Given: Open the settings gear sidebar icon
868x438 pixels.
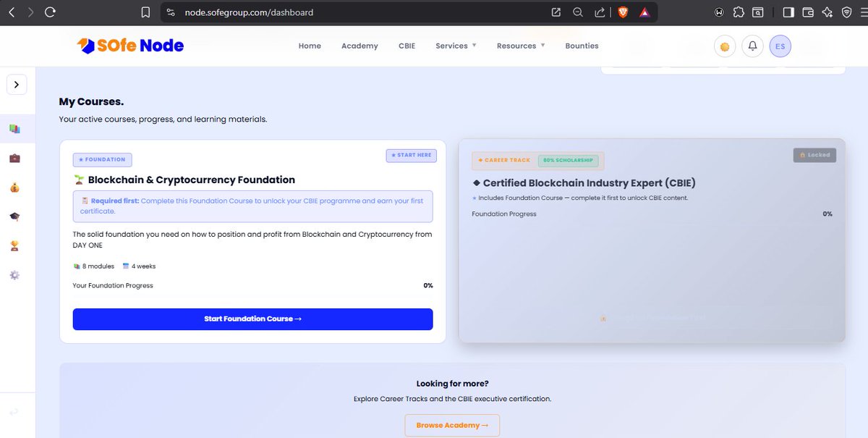Looking at the screenshot, I should 14,275.
